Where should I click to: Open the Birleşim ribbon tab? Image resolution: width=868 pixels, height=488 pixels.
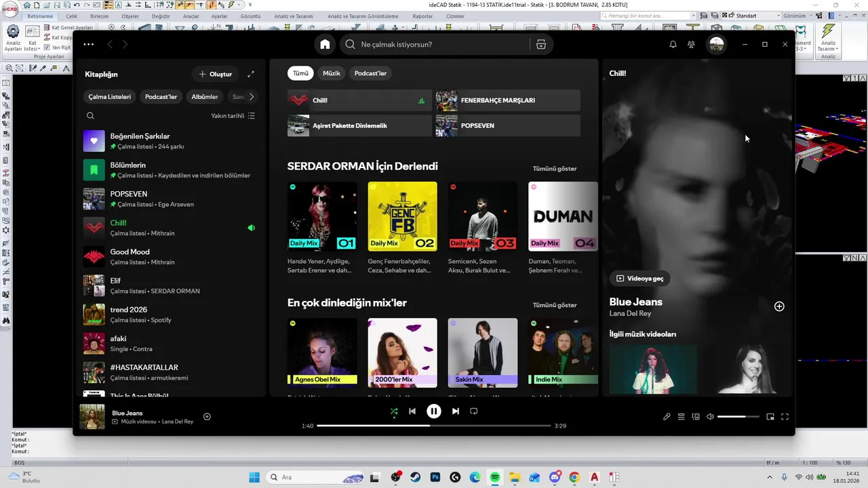point(99,16)
